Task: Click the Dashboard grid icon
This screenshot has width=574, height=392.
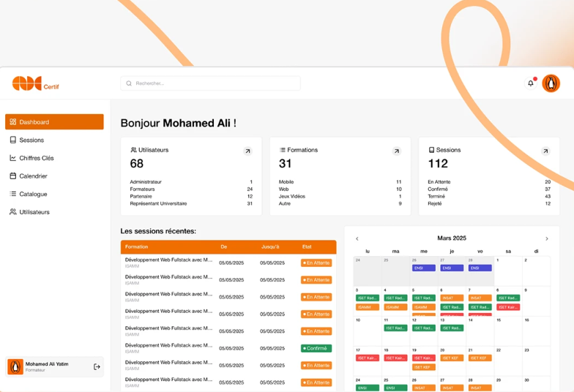Action: [13, 121]
